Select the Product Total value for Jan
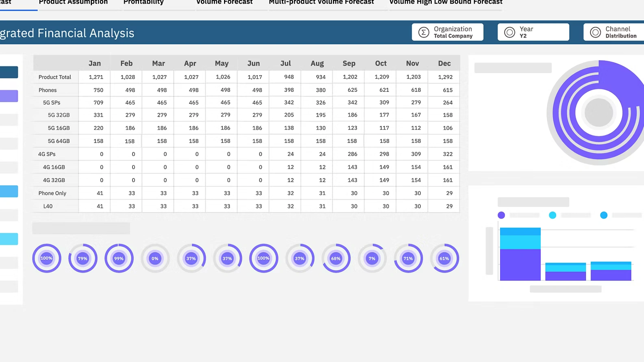 coord(96,77)
